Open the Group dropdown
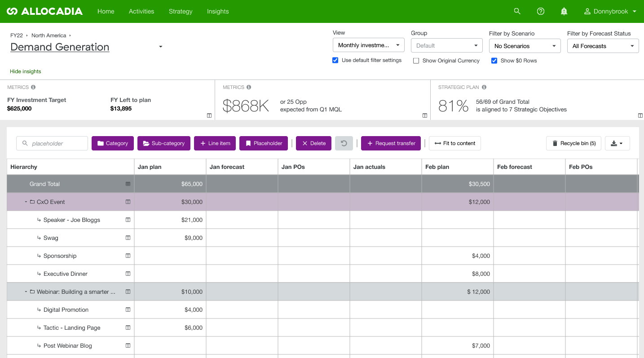Screen dimensions: 644x358 pos(447,45)
